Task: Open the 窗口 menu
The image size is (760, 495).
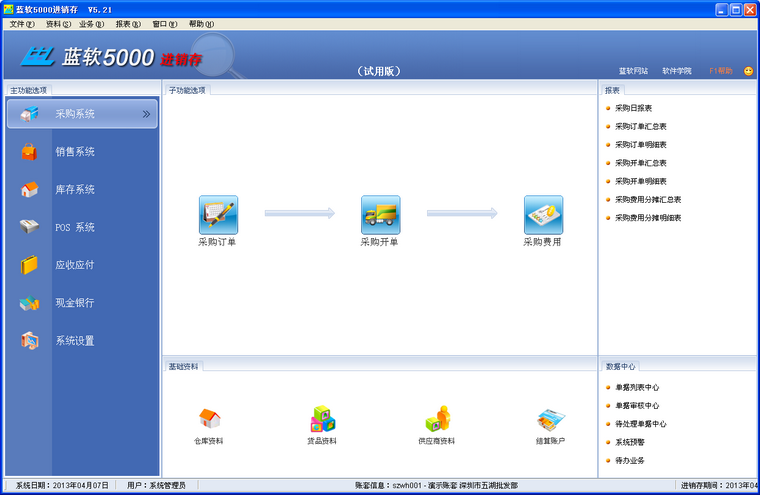Action: [165, 24]
